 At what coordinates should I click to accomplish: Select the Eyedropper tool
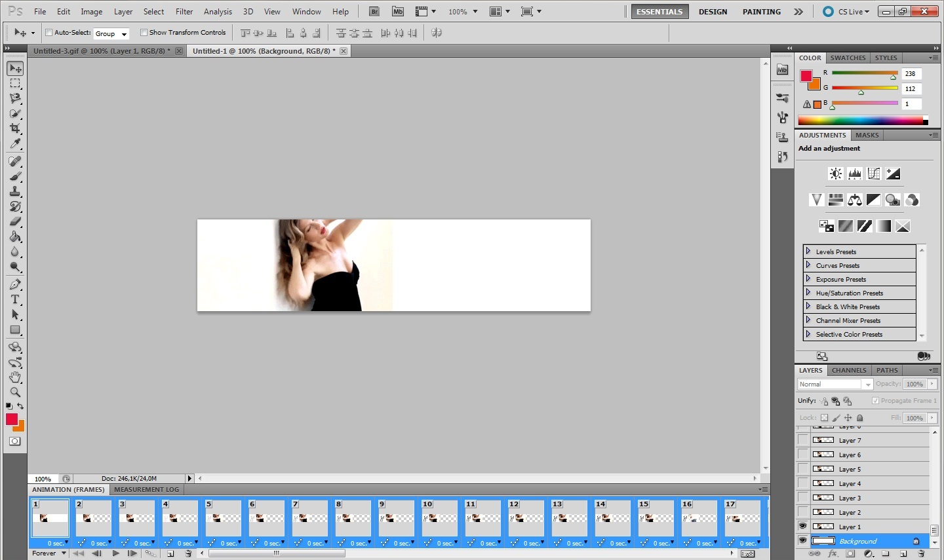[x=15, y=144]
